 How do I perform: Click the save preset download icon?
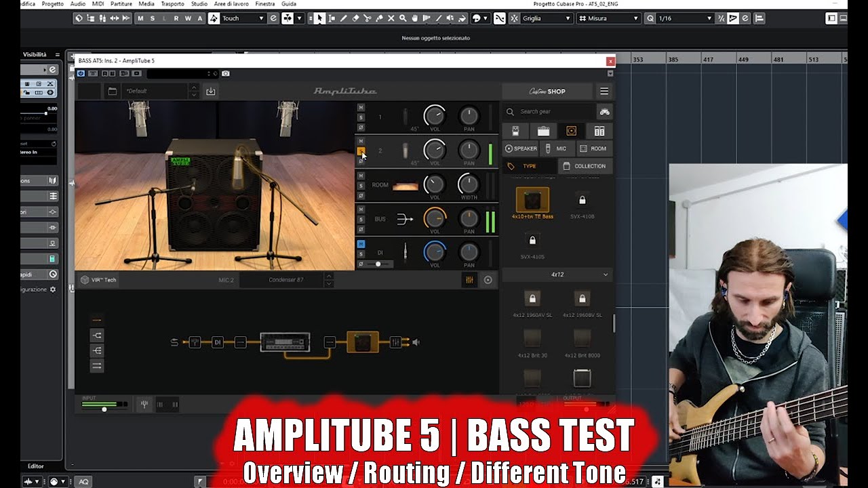tap(211, 91)
